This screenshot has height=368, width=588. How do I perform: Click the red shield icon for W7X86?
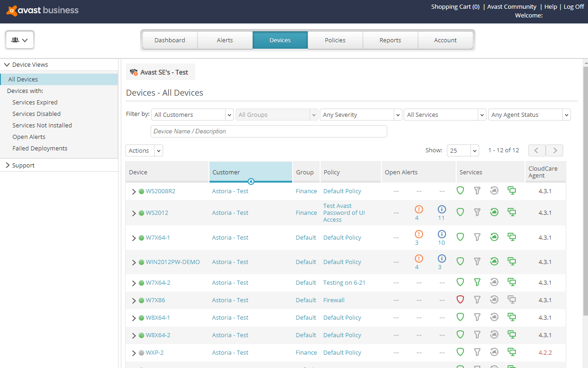[460, 299]
